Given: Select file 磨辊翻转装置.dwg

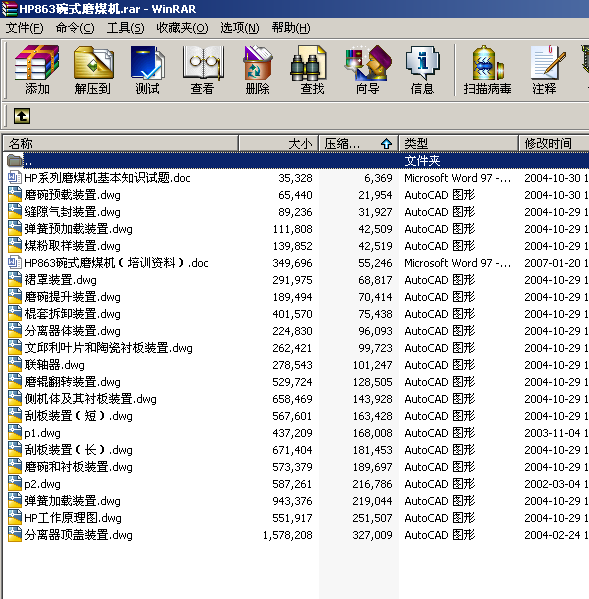Looking at the screenshot, I should tap(72, 382).
